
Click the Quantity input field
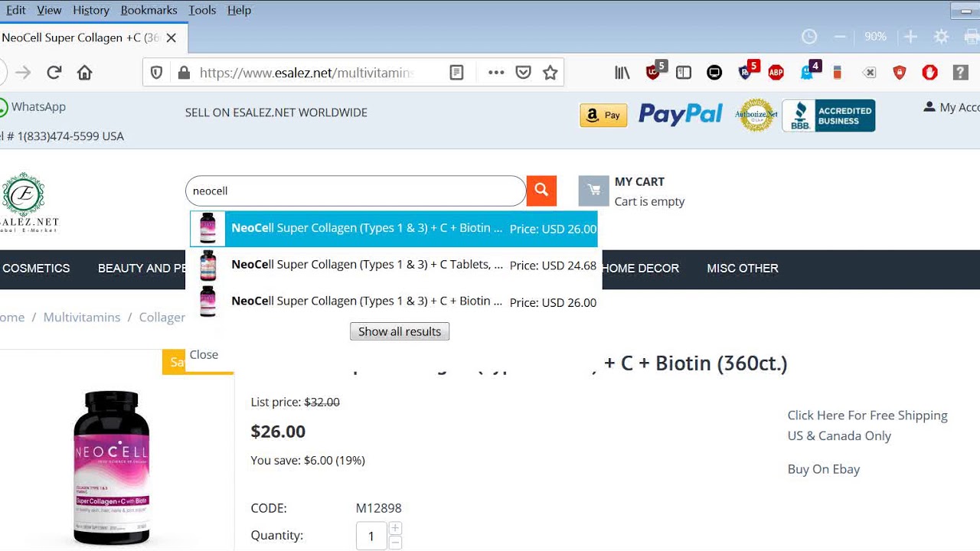tap(371, 536)
